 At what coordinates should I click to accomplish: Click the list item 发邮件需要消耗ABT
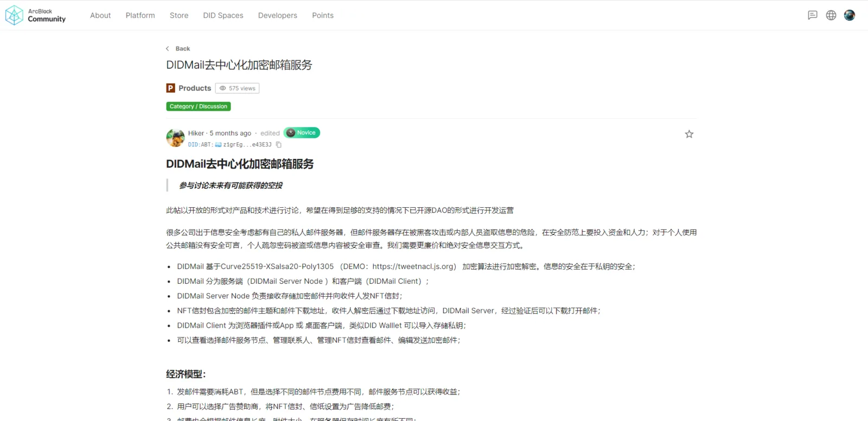[318, 392]
